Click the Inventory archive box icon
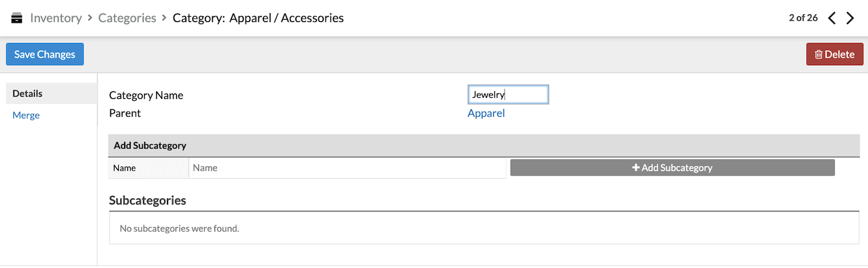 (x=17, y=18)
